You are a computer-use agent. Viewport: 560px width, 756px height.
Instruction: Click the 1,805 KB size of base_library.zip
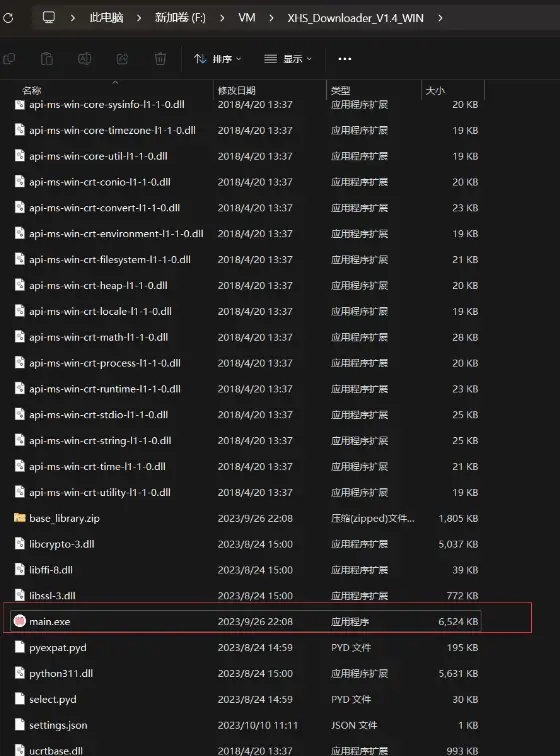click(x=458, y=518)
